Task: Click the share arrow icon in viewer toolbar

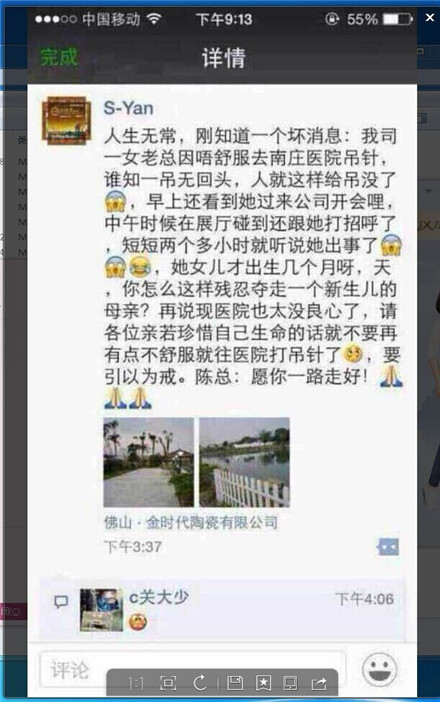Action: 319,683
